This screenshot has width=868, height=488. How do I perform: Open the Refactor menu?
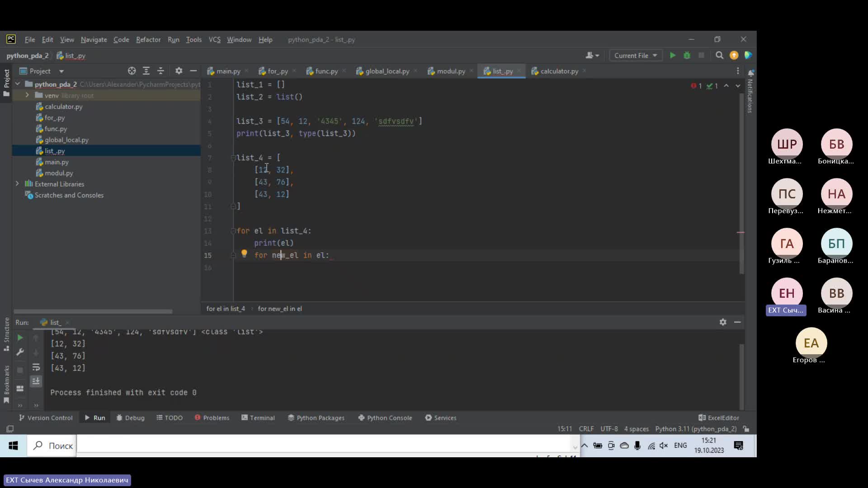[148, 40]
